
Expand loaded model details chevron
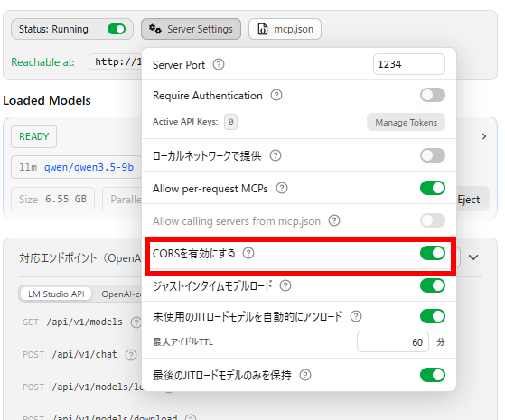pyautogui.click(x=484, y=136)
